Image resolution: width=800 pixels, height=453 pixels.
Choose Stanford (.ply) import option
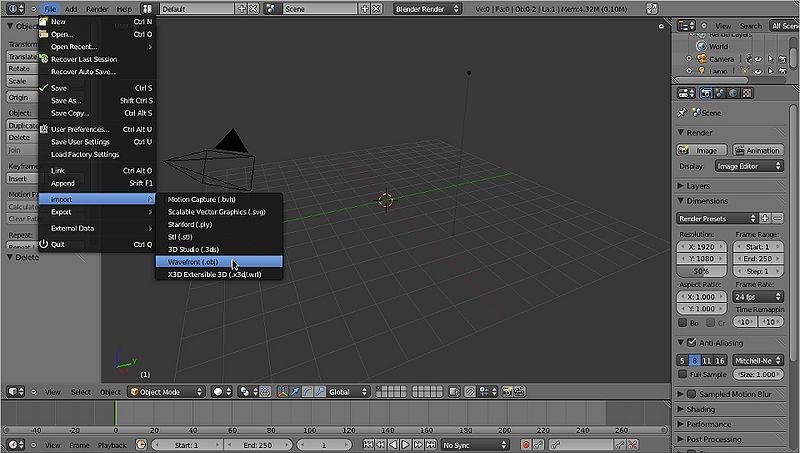coord(190,224)
